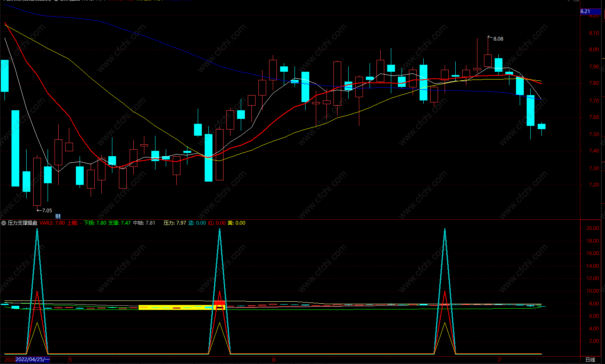Click the 黄: 0.00 value
Image resolution: width=605 pixels, height=364 pixels.
coord(236,223)
